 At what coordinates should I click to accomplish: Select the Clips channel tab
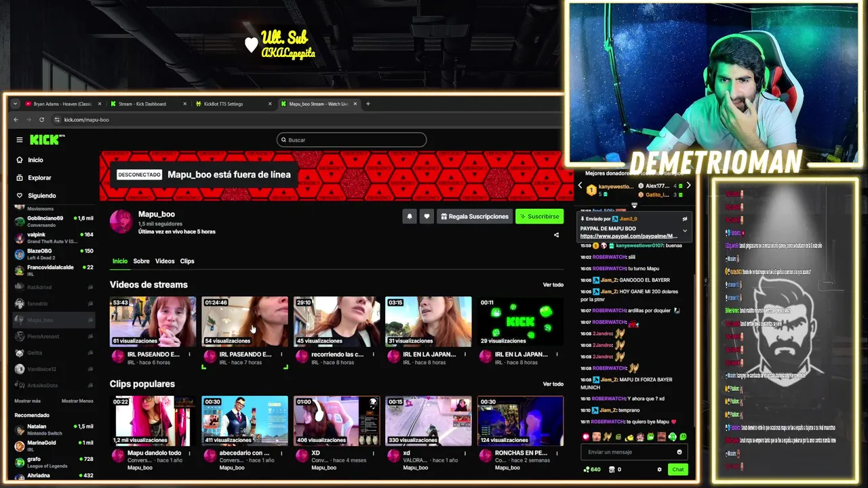[x=187, y=261]
